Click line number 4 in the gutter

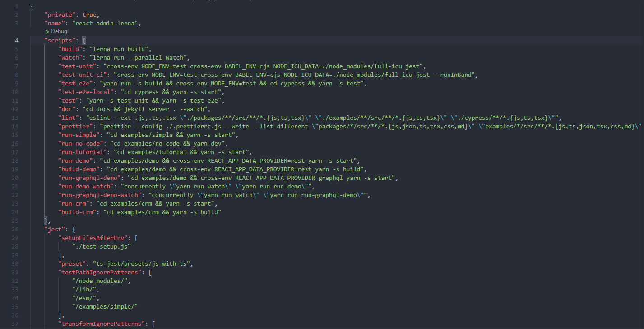[17, 40]
